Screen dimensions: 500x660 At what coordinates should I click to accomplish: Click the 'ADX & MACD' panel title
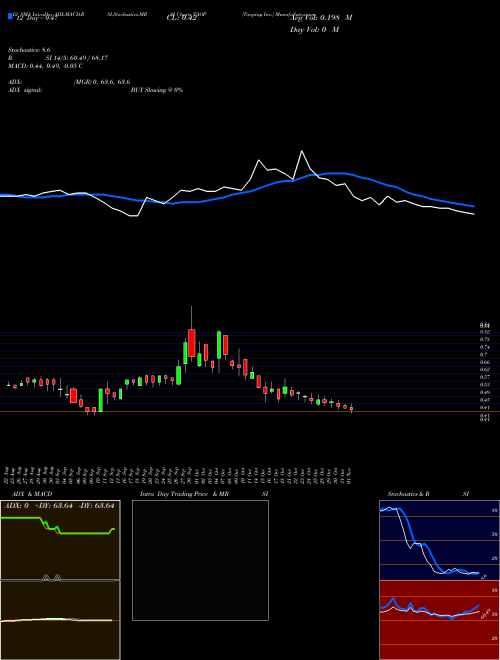coord(32,494)
